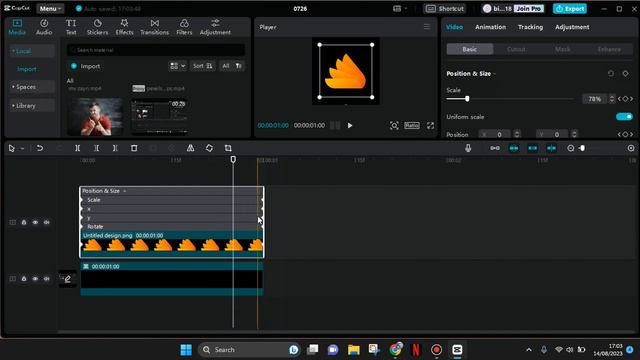Hide the bottom main track
The height and width of the screenshot is (360, 640).
[x=35, y=279]
